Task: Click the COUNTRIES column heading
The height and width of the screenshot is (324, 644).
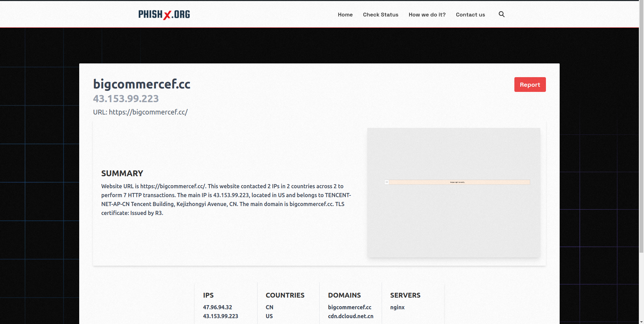Action: coord(285,295)
